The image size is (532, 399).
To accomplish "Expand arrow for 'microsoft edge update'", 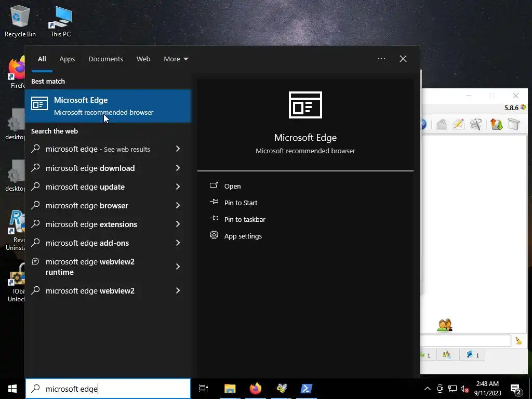I will pos(178,187).
